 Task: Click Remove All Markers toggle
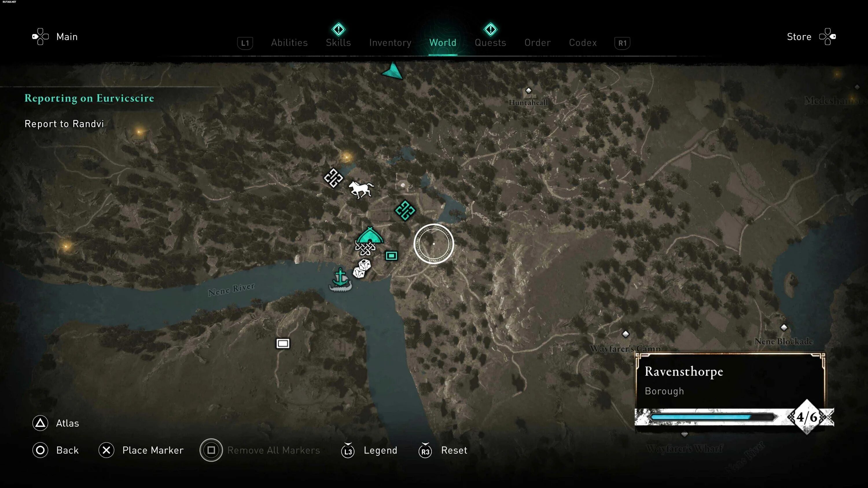click(x=212, y=449)
